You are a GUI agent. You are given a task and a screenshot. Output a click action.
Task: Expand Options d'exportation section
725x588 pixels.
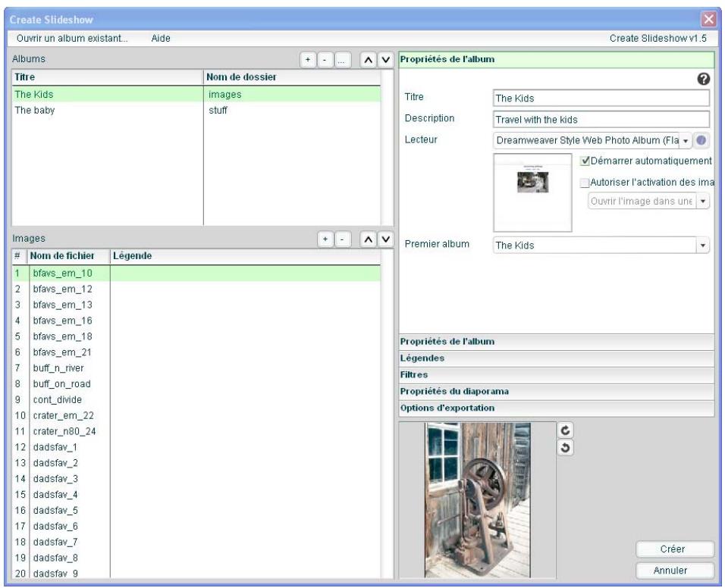pyautogui.click(x=556, y=408)
